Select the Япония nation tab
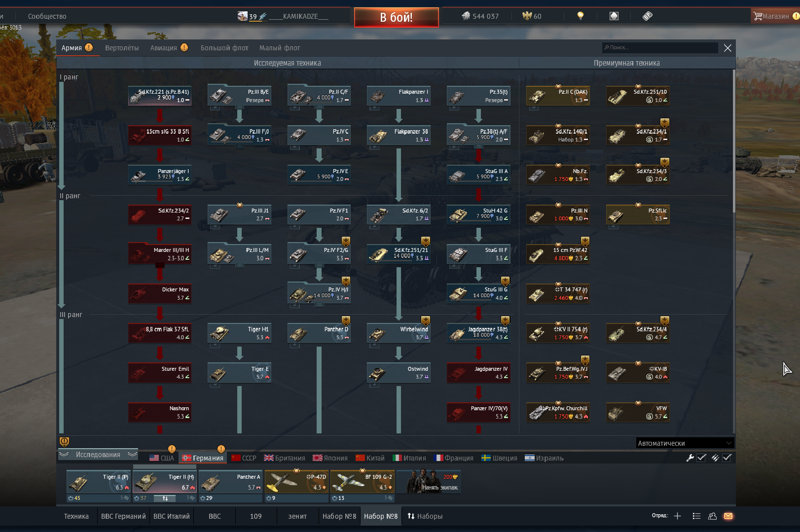This screenshot has height=532, width=800. coord(330,458)
